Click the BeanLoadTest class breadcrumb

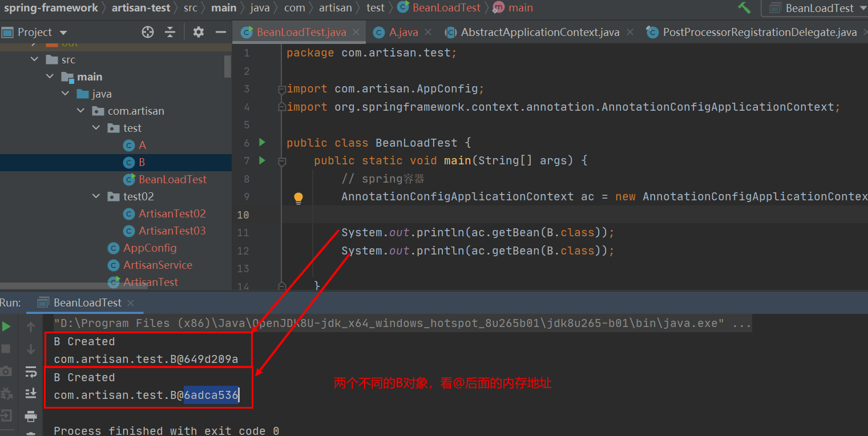[439, 8]
